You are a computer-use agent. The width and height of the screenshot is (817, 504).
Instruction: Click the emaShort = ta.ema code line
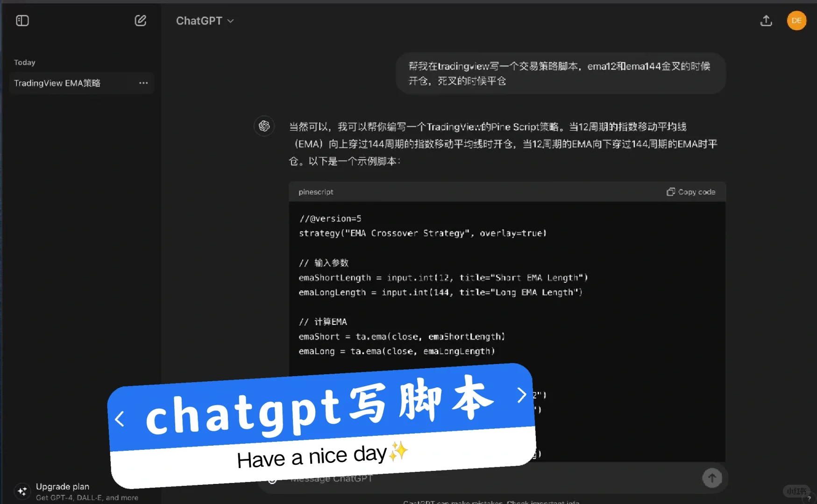(402, 336)
